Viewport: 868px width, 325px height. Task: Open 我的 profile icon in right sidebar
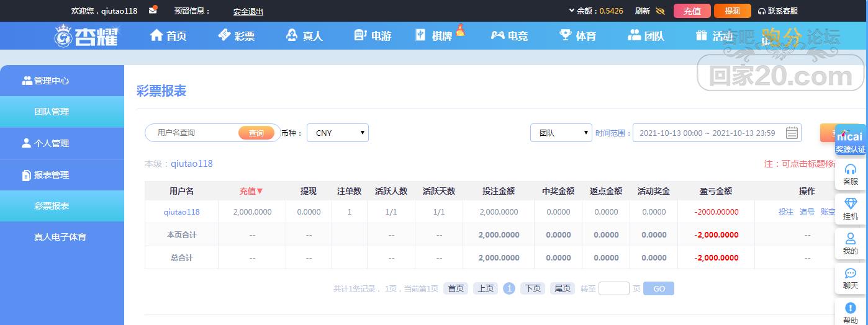point(851,244)
